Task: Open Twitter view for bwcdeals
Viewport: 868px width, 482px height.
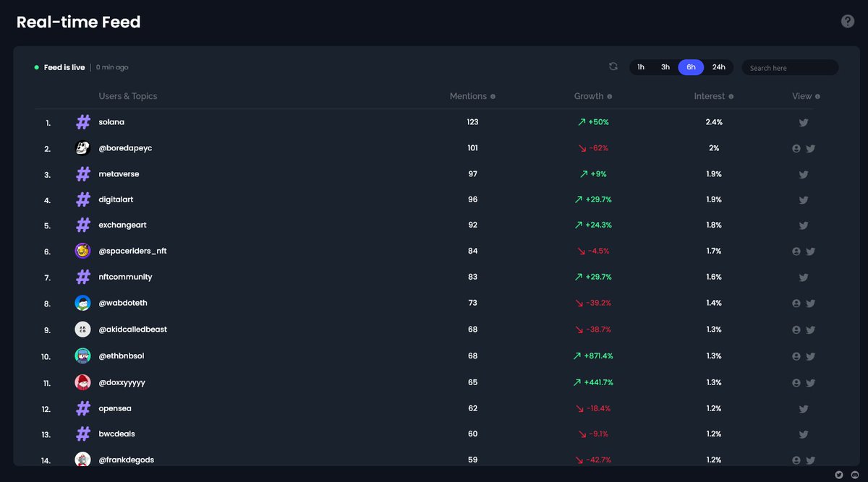Action: click(x=803, y=435)
